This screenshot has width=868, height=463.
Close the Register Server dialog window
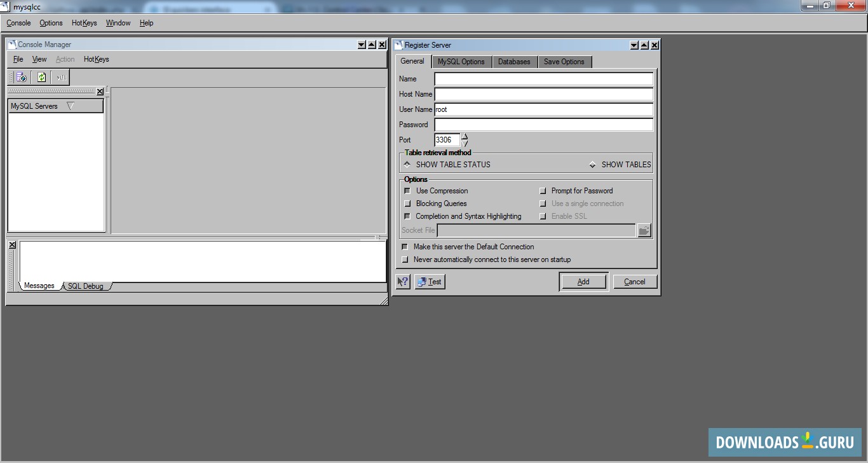click(654, 45)
